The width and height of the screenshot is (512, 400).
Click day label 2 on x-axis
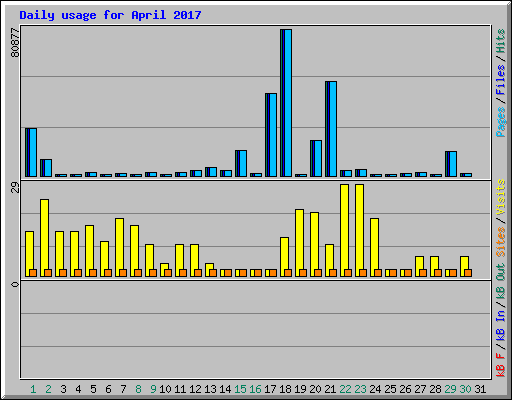pos(48,389)
